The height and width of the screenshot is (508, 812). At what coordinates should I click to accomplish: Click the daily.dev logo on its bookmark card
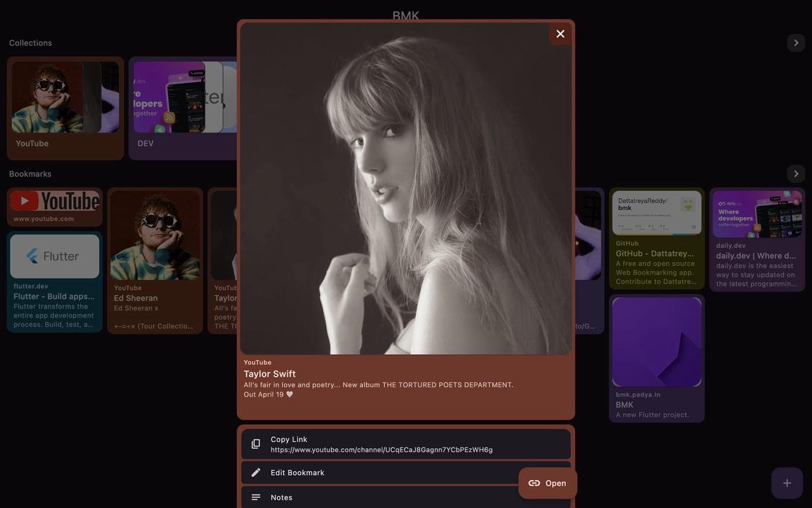pos(722,202)
